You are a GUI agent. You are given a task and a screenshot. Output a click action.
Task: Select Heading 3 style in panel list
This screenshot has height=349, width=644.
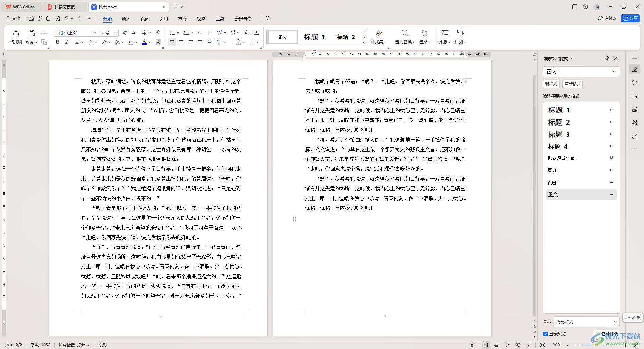[x=581, y=134]
